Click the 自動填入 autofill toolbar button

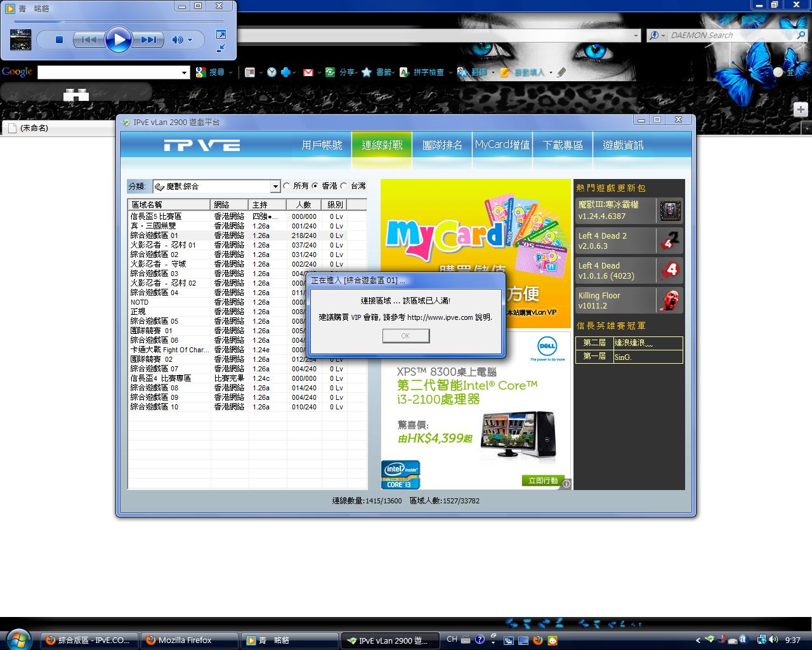(522, 72)
